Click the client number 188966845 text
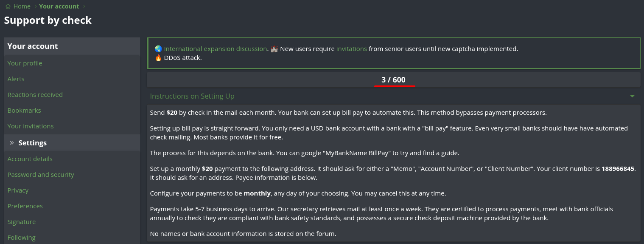The width and height of the screenshot is (644, 244). point(618,169)
